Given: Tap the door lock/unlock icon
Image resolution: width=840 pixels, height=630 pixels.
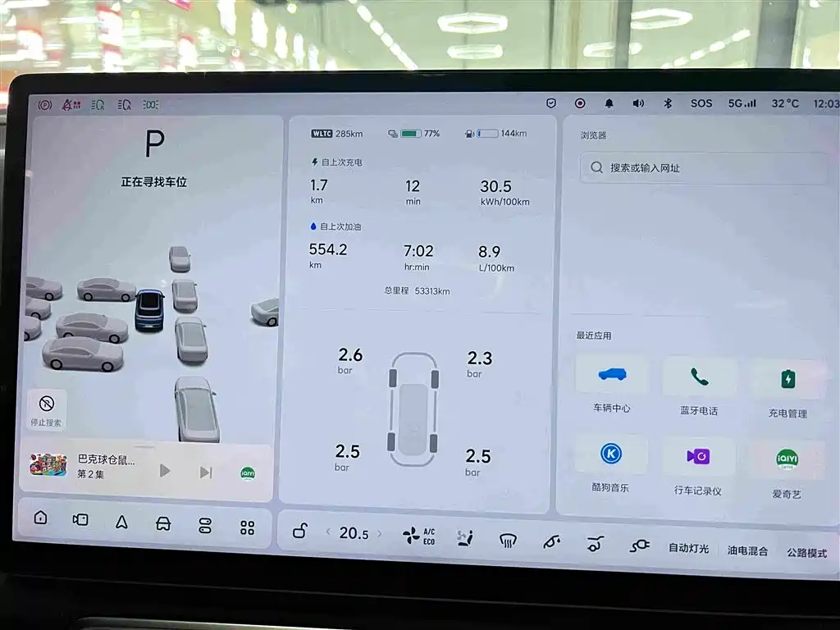Looking at the screenshot, I should pos(299,531).
